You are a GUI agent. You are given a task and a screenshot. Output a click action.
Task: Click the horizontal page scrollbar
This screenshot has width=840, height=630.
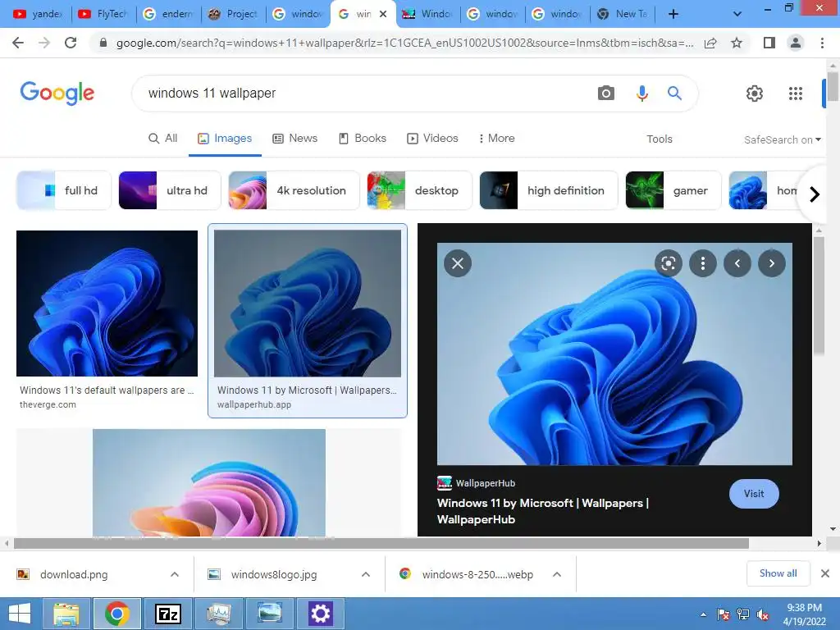tap(381, 543)
